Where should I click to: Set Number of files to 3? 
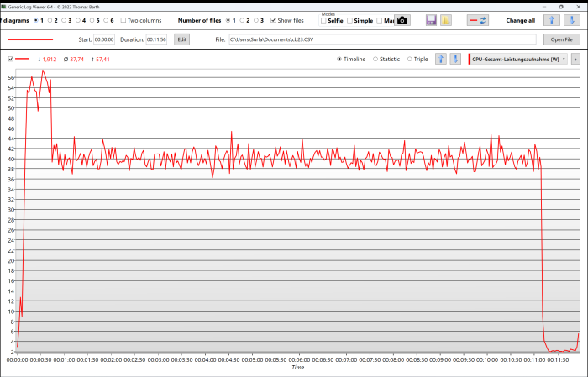256,21
